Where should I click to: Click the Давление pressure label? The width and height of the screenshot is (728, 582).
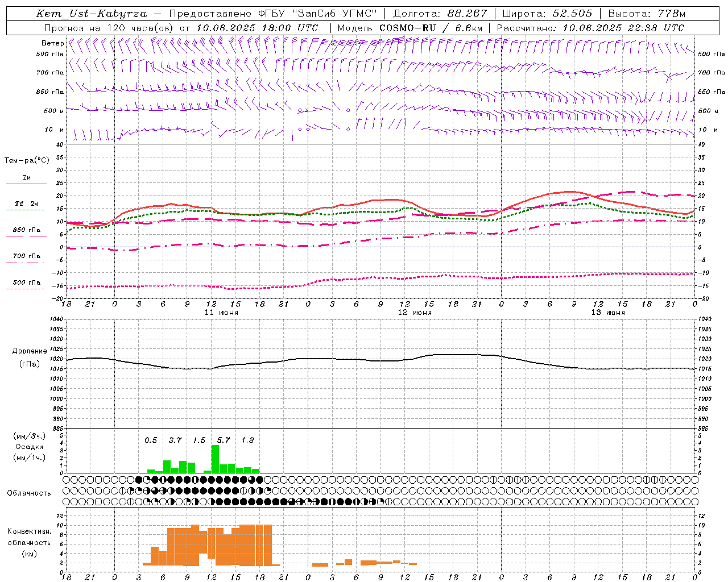point(28,351)
